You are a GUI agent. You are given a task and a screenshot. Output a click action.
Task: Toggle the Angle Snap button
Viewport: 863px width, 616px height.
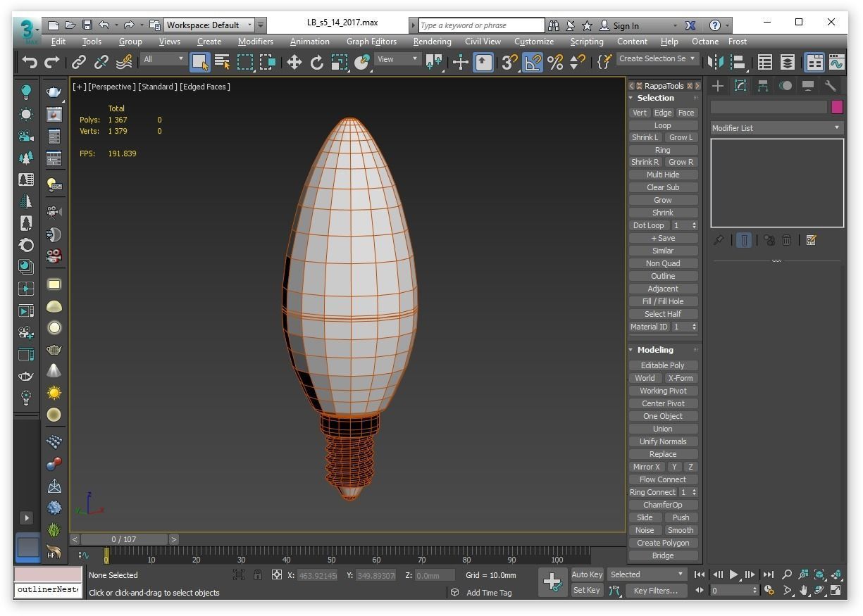[x=533, y=62]
